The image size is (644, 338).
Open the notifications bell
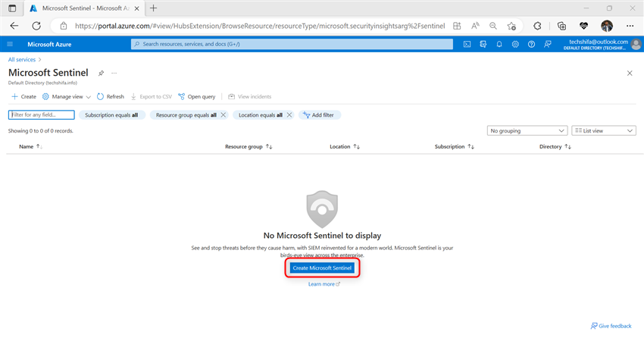(499, 44)
